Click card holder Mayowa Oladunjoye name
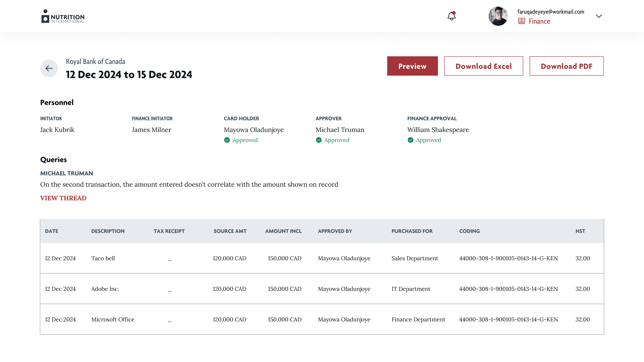644x362 pixels. coord(254,130)
